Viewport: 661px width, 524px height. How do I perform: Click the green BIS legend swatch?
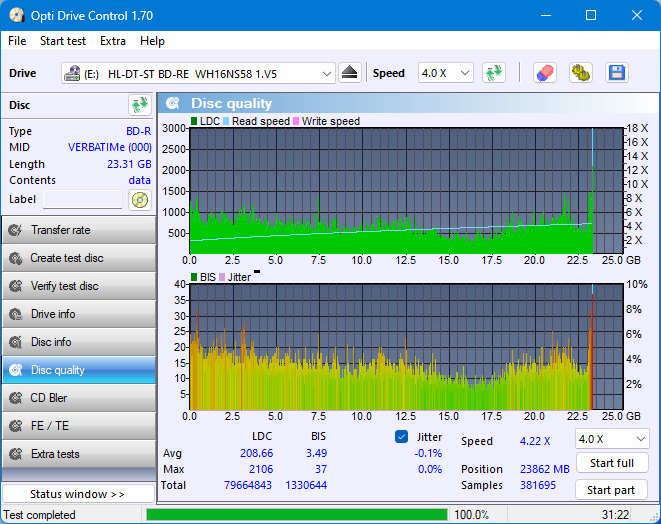point(194,277)
